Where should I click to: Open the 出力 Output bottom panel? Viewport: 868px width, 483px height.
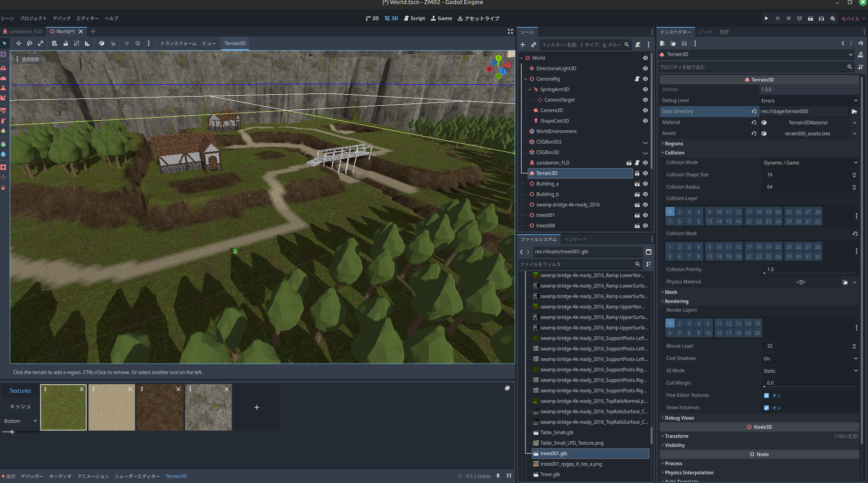9,476
